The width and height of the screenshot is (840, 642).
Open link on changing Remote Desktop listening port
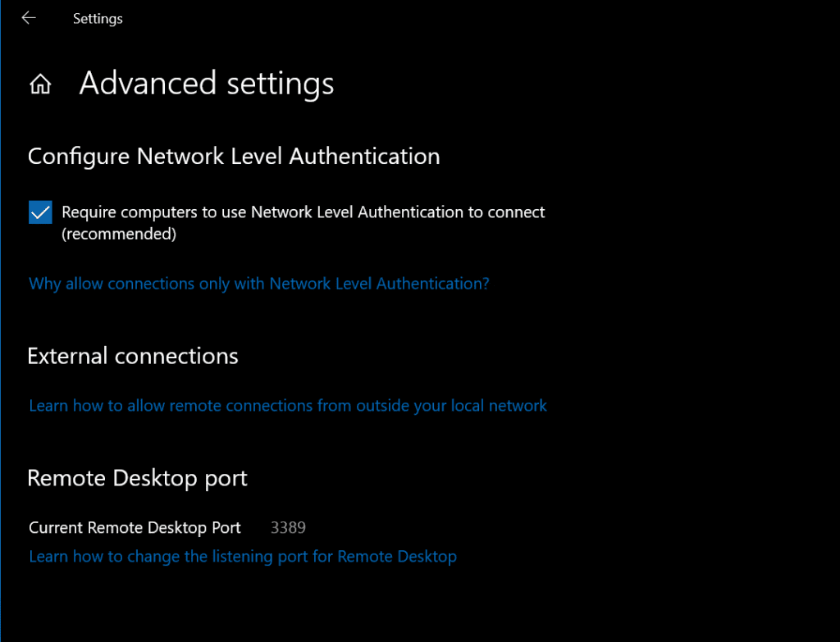tap(243, 557)
